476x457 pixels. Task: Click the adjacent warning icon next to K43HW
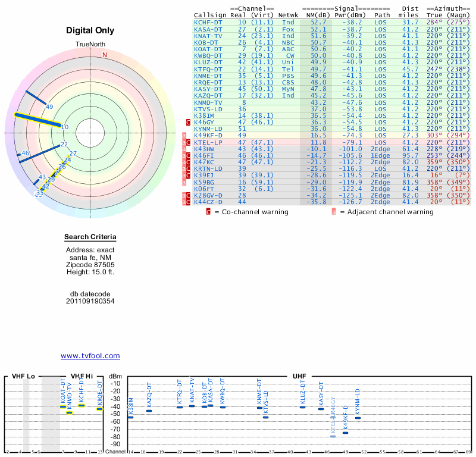(184, 148)
